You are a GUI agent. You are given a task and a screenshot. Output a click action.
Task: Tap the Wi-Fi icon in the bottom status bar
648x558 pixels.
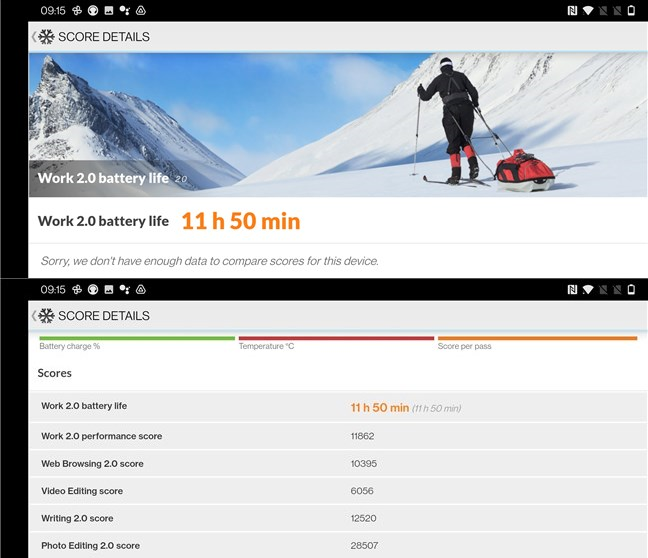[x=588, y=290]
